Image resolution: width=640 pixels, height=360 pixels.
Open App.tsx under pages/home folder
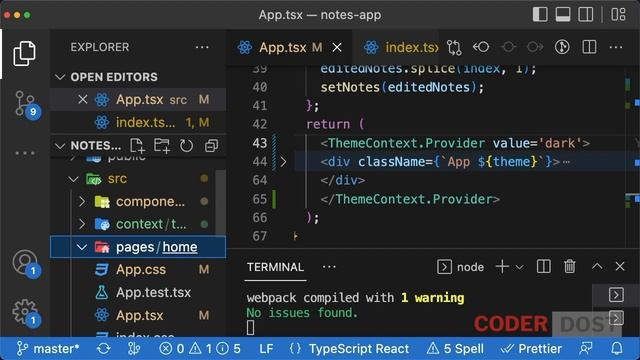[139, 316]
